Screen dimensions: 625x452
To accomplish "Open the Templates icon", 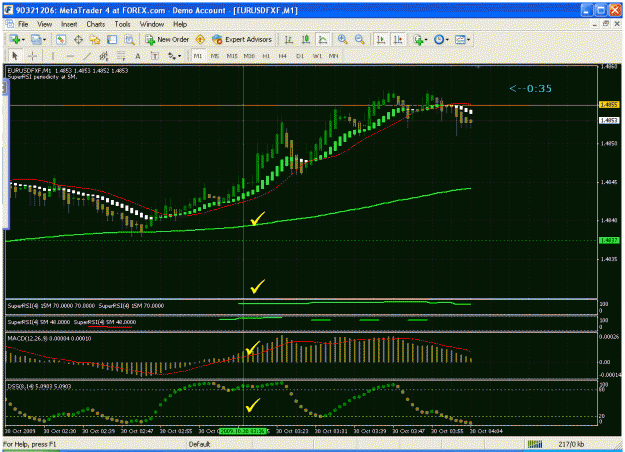I will 460,39.
